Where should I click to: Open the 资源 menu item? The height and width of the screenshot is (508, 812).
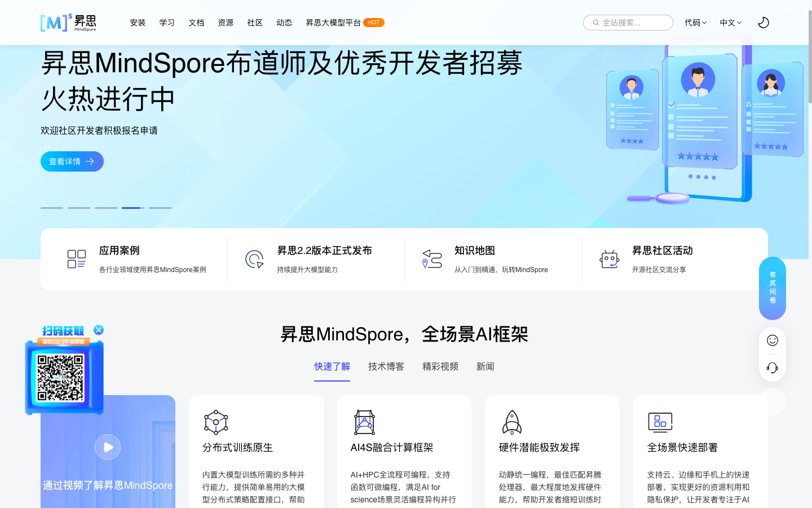coord(226,23)
